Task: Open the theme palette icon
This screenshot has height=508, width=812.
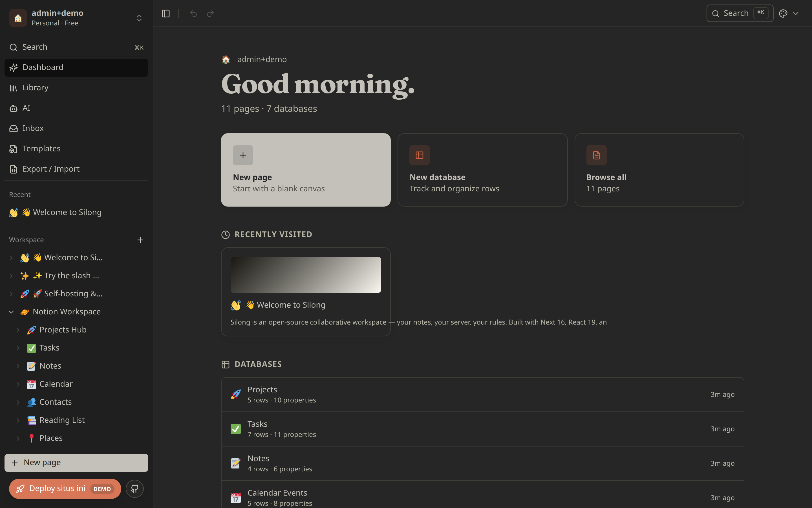Action: [783, 14]
